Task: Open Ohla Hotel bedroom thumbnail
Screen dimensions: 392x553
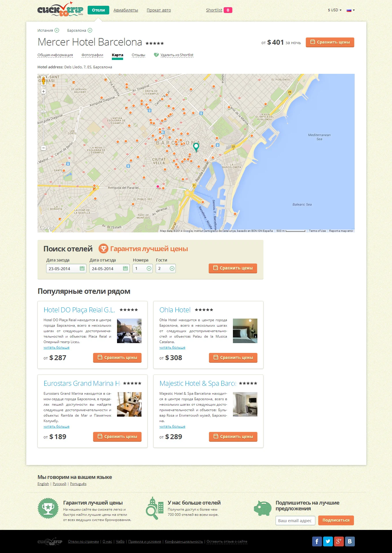Action: [x=245, y=331]
